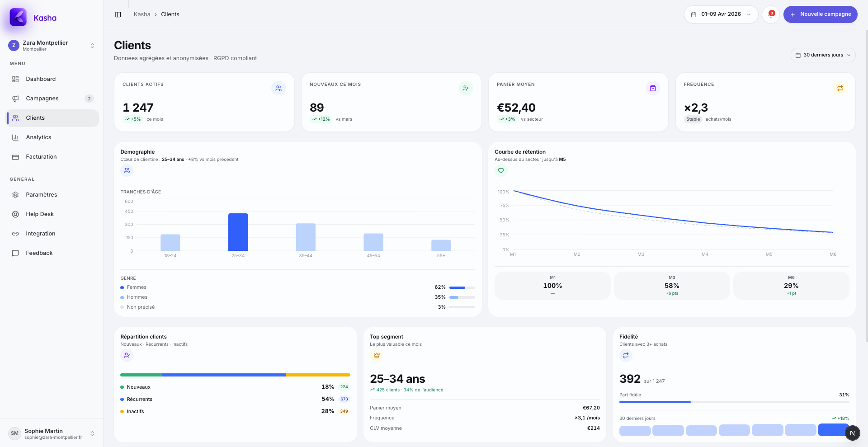The image size is (868, 447).
Task: Click the Top segment crown icon
Action: (376, 355)
